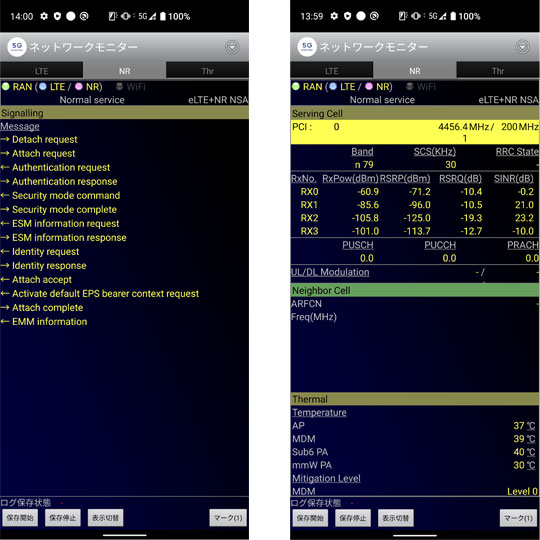Click the マーク(1) button on the right phone

(518, 518)
